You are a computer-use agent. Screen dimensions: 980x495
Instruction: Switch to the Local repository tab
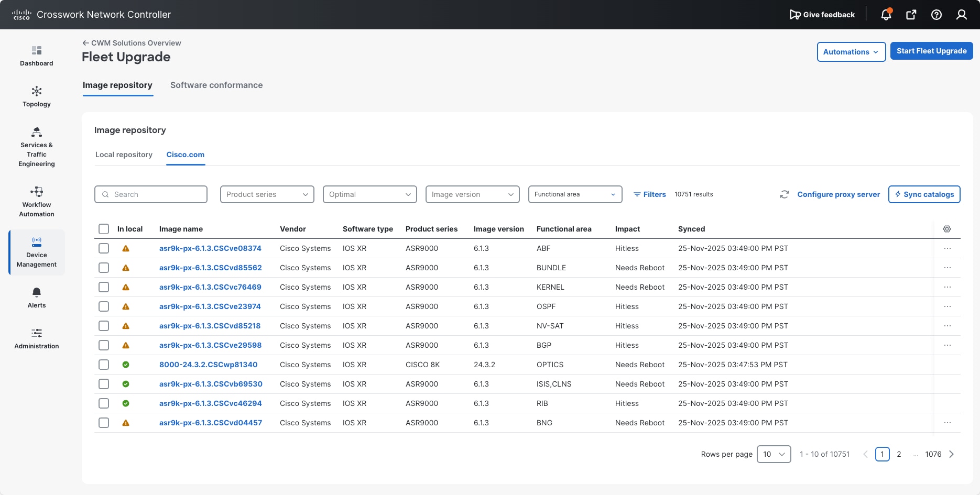124,155
